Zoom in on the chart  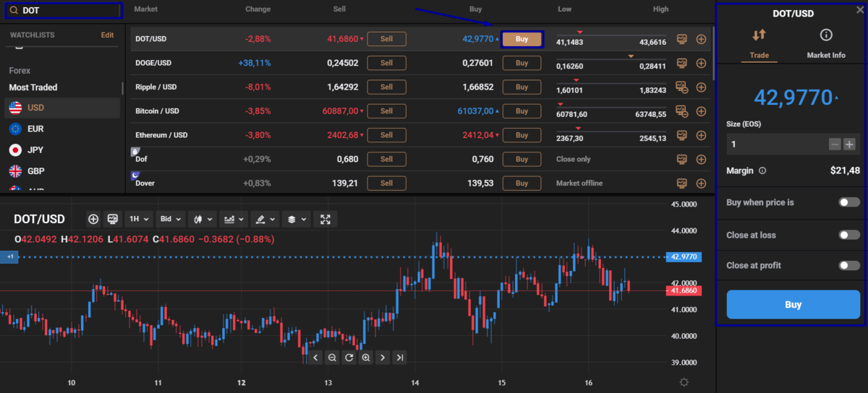[366, 358]
